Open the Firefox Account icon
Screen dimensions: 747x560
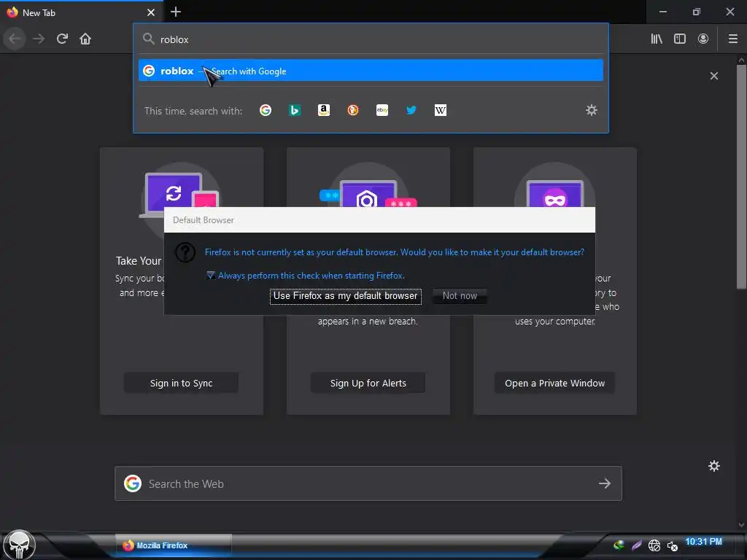pyautogui.click(x=703, y=39)
